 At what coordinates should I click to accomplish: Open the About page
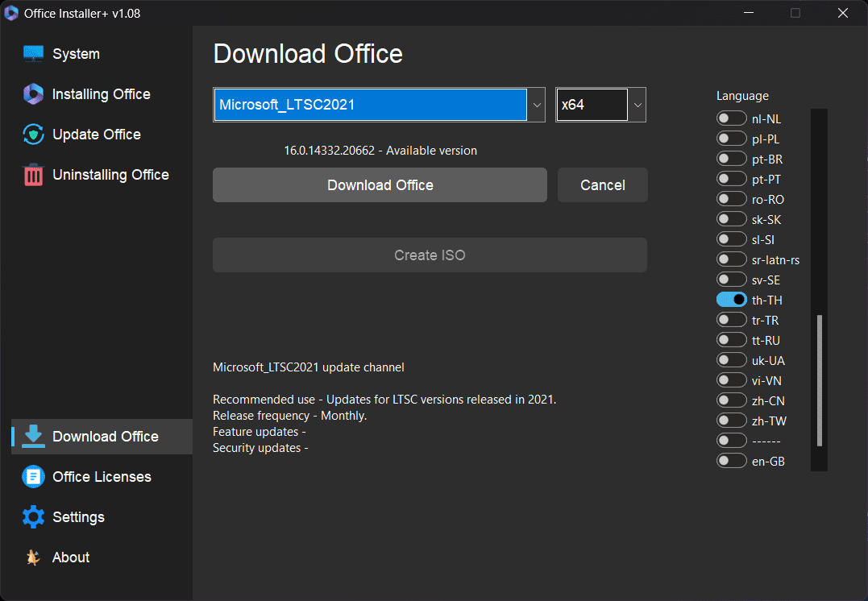click(x=71, y=557)
